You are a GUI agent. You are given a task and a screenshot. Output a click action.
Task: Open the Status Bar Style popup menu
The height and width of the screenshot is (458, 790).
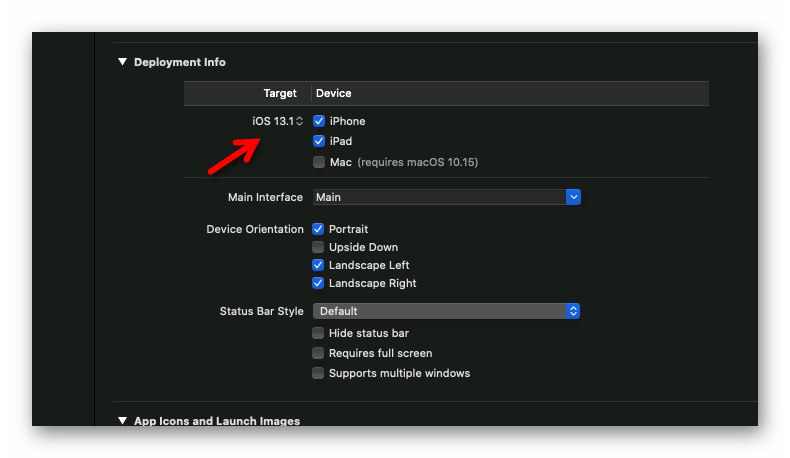pos(446,311)
